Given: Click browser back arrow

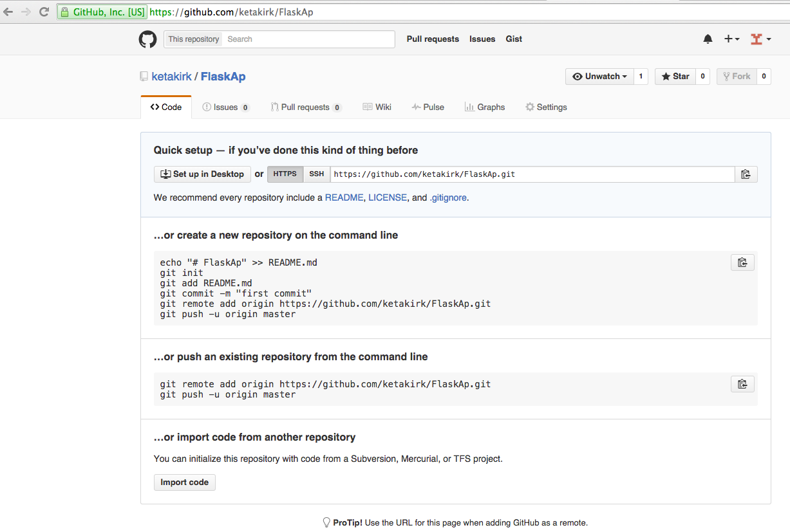Looking at the screenshot, I should [8, 12].
